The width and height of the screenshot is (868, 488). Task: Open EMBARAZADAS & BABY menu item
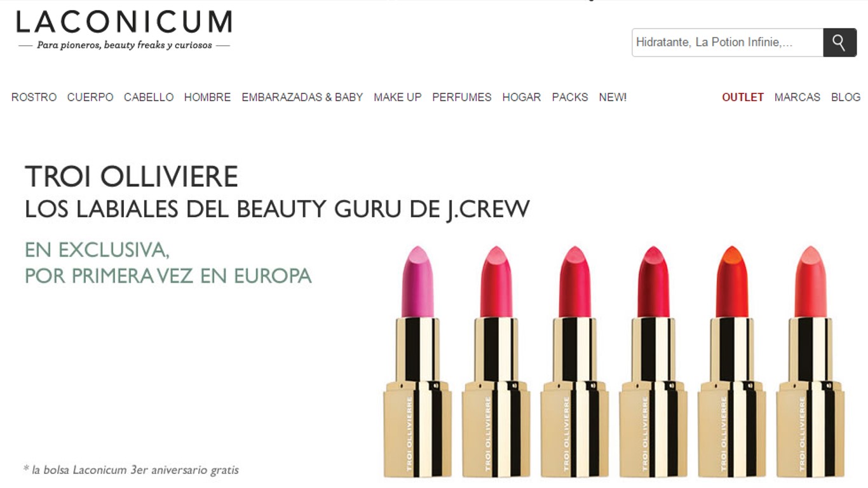click(x=302, y=97)
